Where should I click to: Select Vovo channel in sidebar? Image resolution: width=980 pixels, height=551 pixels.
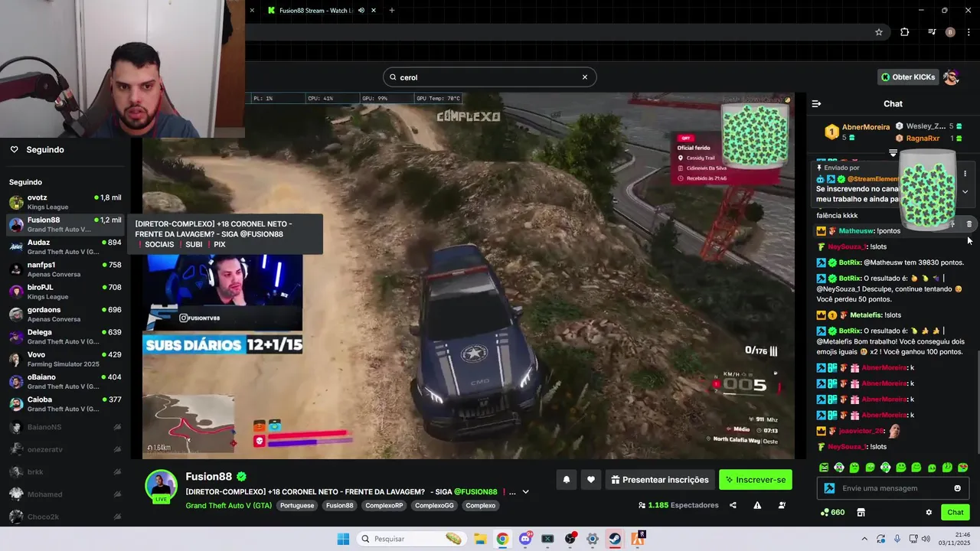coord(65,359)
